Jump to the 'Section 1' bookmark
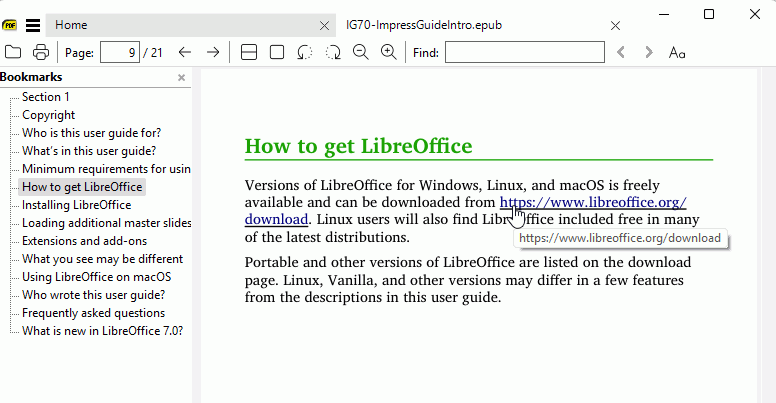776x403 pixels. 46,97
